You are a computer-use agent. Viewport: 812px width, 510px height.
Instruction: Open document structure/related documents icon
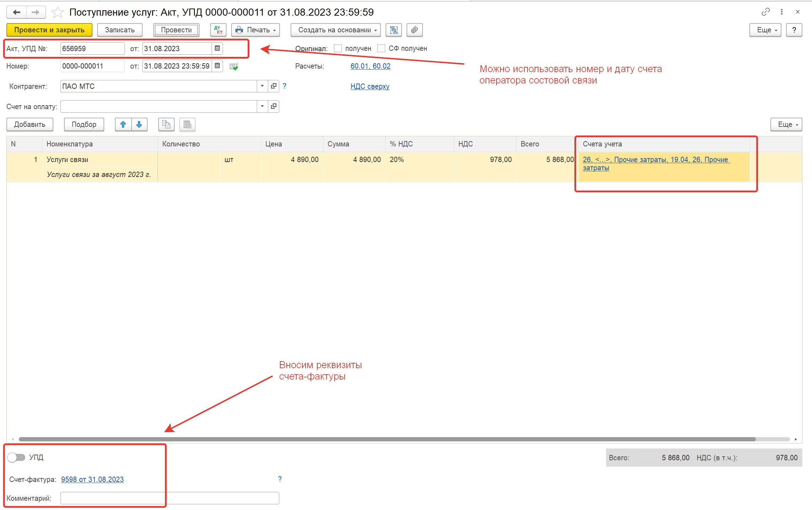click(x=394, y=30)
